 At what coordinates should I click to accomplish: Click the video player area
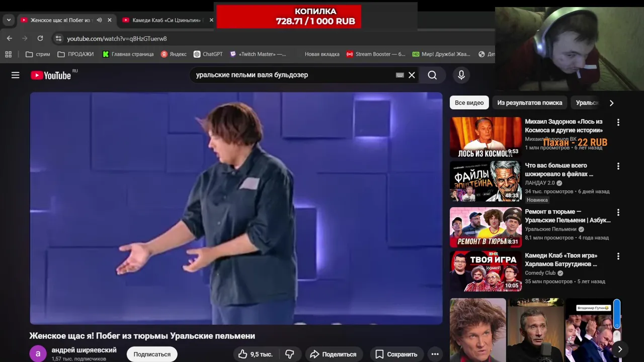tap(236, 208)
